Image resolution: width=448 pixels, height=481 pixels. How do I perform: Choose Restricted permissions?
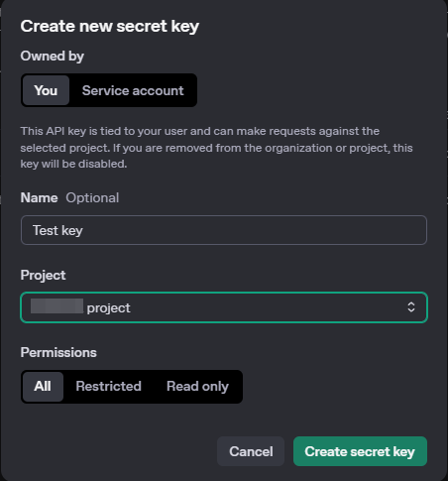(x=108, y=386)
